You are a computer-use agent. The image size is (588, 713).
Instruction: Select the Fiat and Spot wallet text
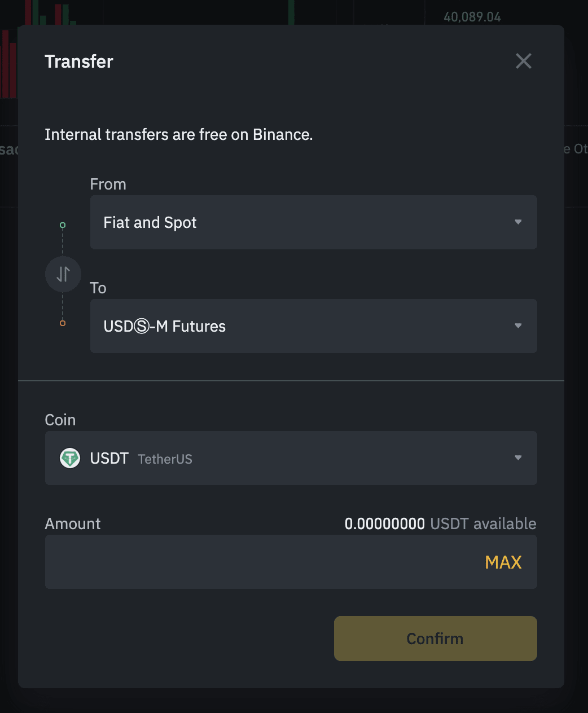(150, 223)
